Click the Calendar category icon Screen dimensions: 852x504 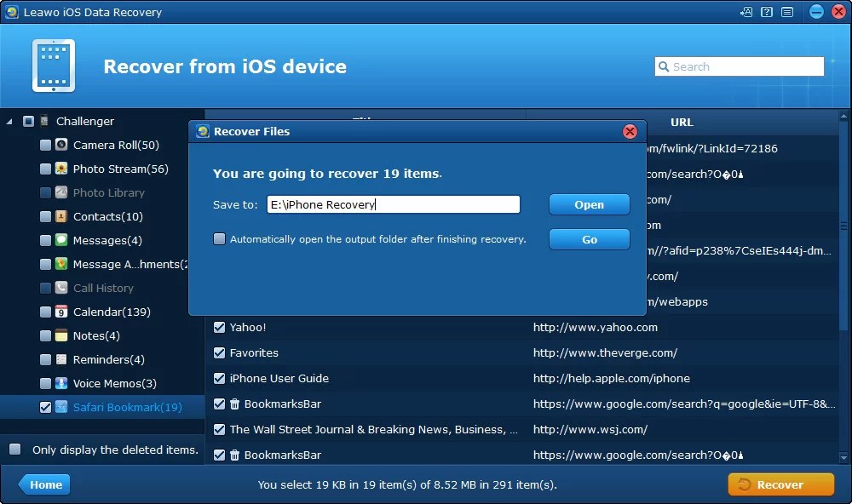pyautogui.click(x=61, y=312)
